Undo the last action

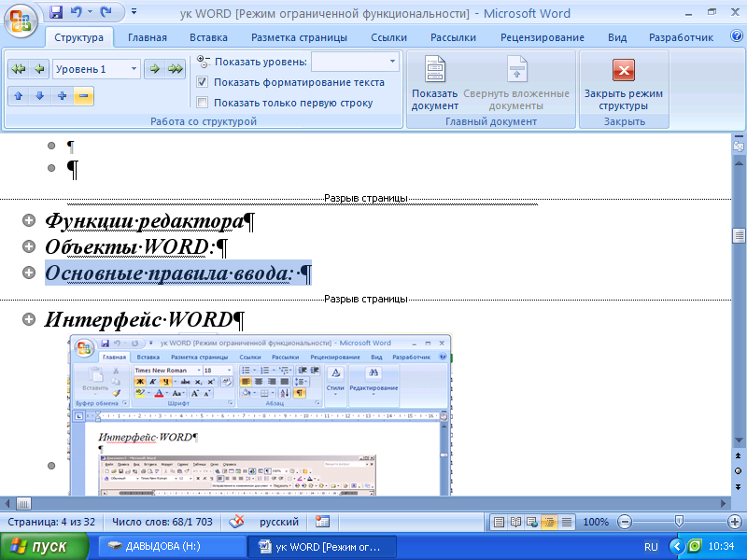(77, 12)
